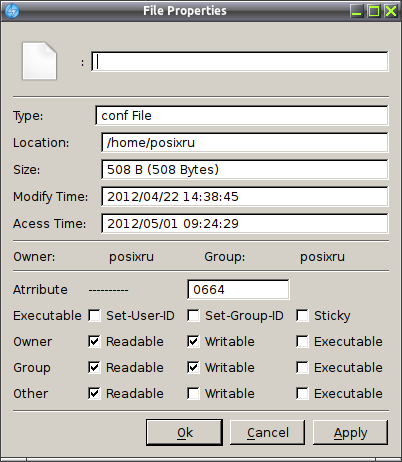Click the Type field showing conf File
This screenshot has height=462, width=402.
242,115
